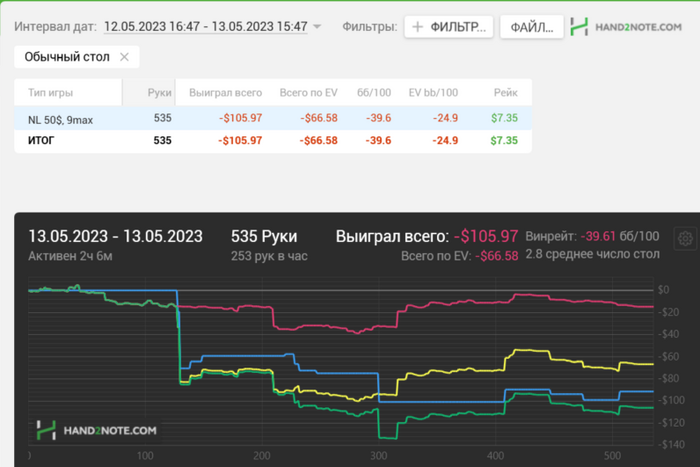Open the date interval dropdown arrow
This screenshot has height=467, width=700.
[317, 27]
